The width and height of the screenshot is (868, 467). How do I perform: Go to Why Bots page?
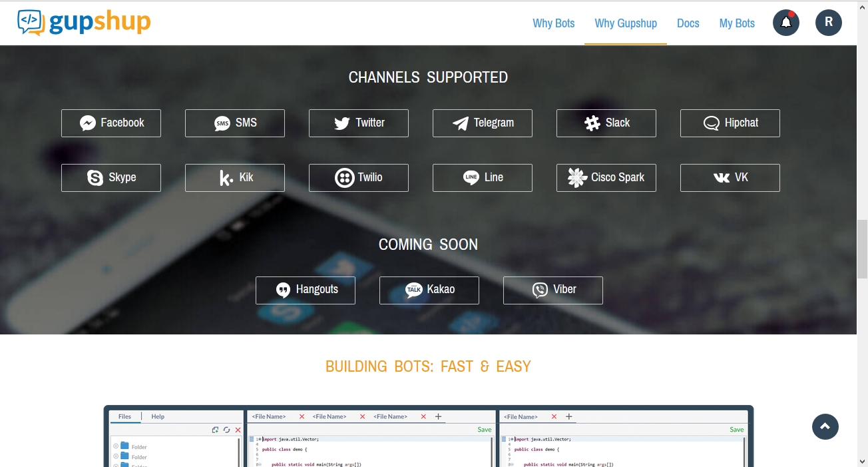click(x=554, y=23)
